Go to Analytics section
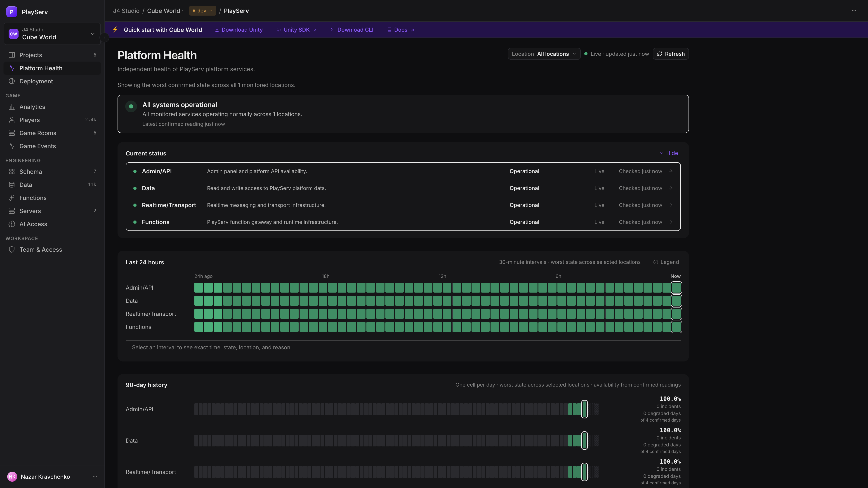 coord(52,107)
